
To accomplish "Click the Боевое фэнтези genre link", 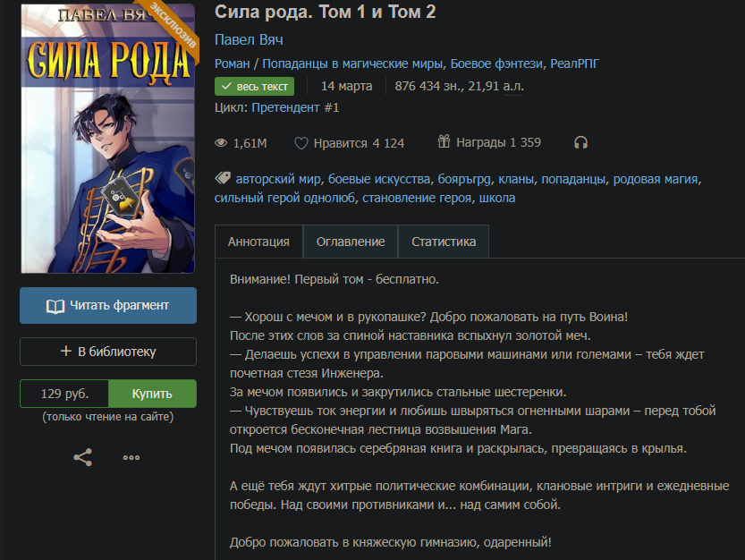I will pos(496,64).
